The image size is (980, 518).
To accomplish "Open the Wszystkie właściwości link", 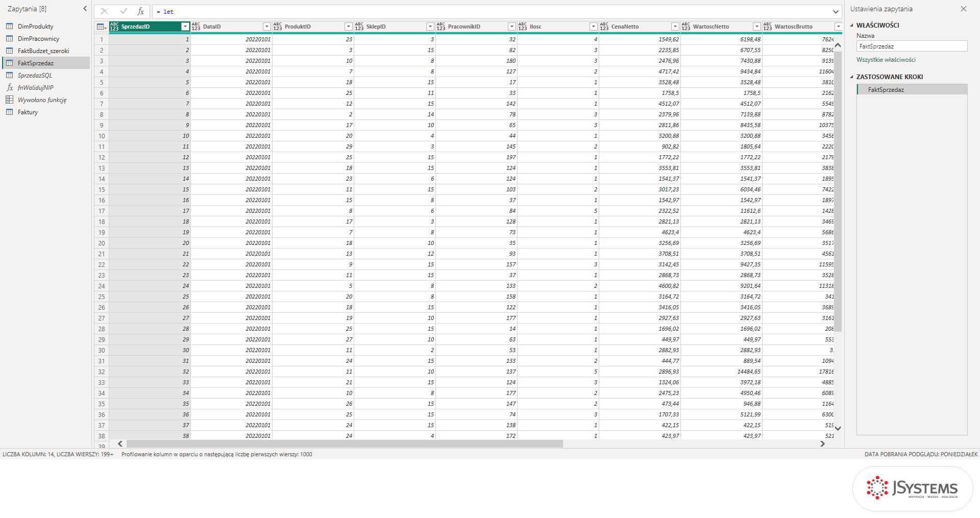I will [x=886, y=60].
